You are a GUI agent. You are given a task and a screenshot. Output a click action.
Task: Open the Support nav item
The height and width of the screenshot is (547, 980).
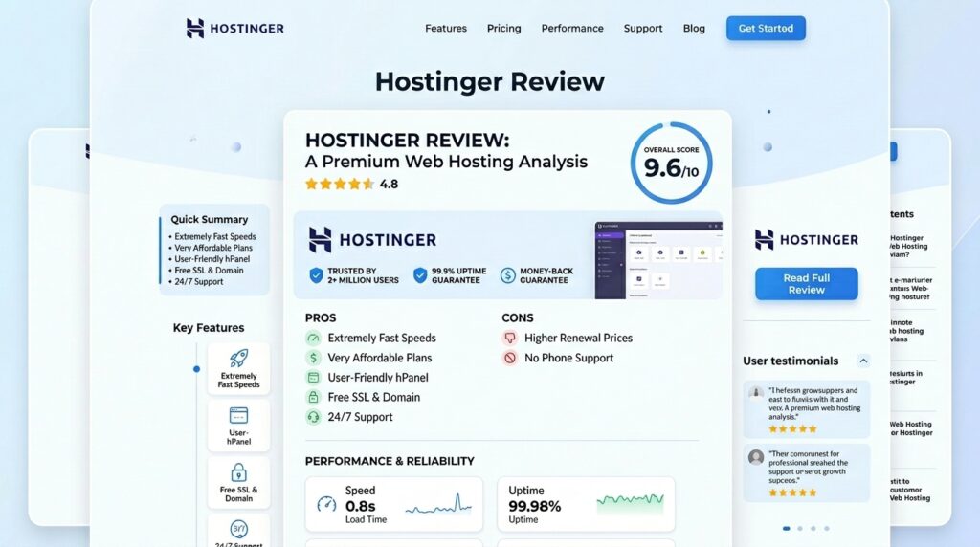click(642, 28)
